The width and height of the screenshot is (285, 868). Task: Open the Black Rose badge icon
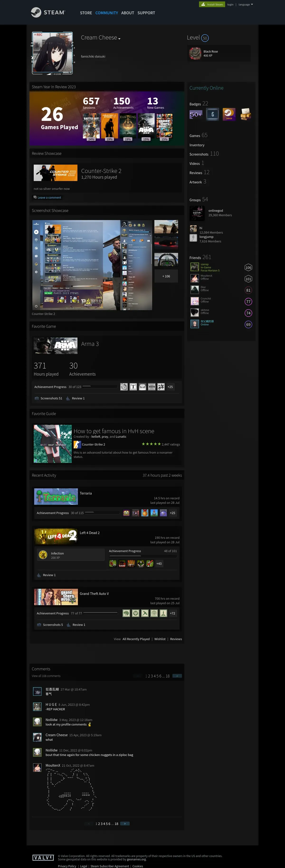(x=195, y=53)
